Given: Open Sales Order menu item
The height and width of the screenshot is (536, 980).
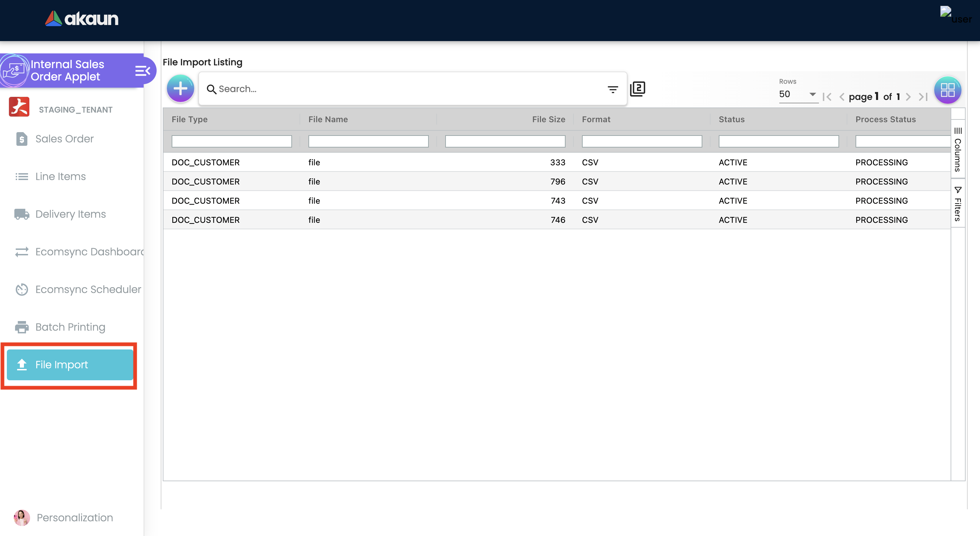Looking at the screenshot, I should coord(64,139).
